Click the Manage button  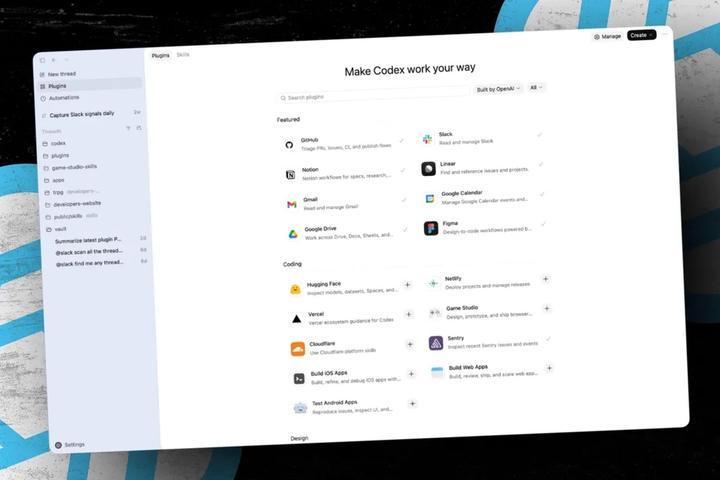point(607,36)
